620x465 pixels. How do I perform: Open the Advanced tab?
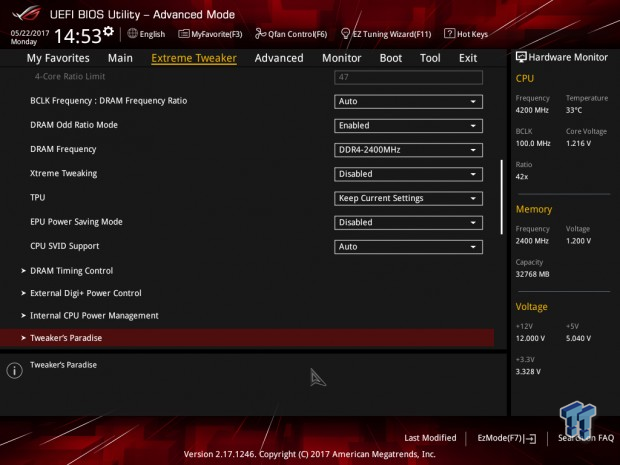point(279,58)
